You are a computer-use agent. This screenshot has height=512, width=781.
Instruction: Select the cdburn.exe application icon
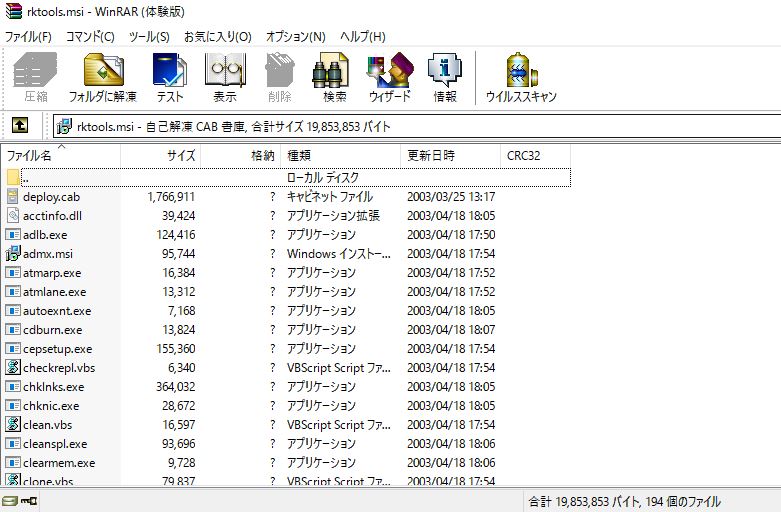point(12,329)
